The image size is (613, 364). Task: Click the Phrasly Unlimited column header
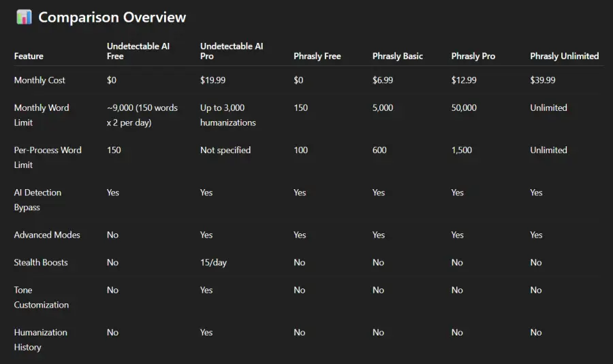coord(564,56)
